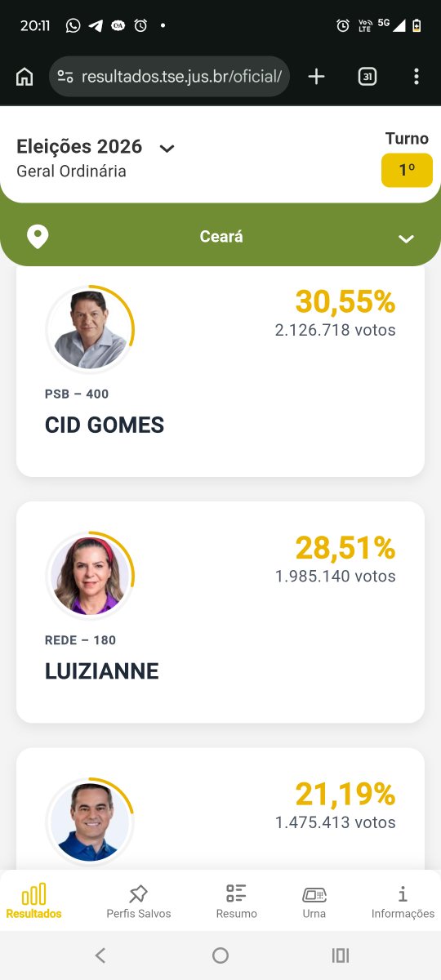Screen dimensions: 441x980
Task: Open the Resumo tab
Action: 237,901
